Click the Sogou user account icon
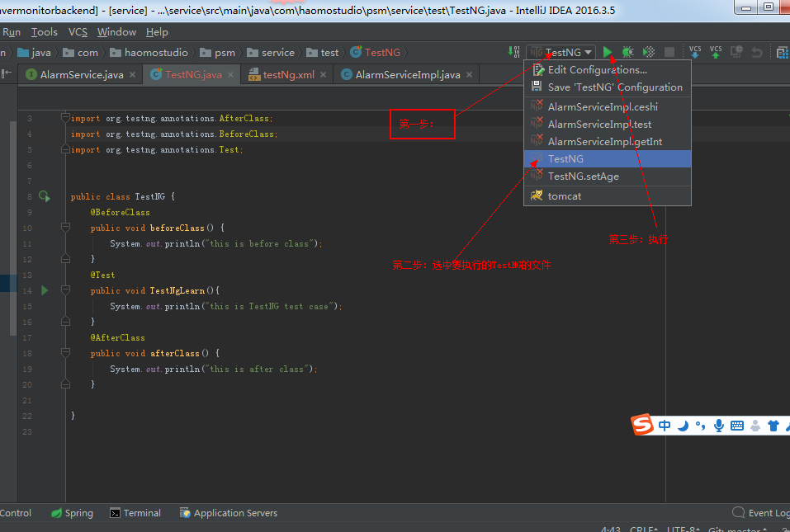This screenshot has width=790, height=532. click(755, 426)
